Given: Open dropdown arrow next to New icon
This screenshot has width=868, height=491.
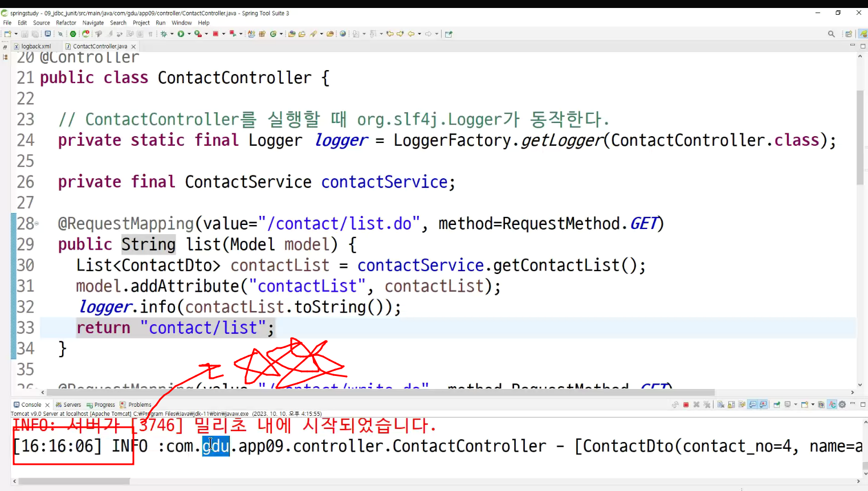Looking at the screenshot, I should (x=16, y=34).
